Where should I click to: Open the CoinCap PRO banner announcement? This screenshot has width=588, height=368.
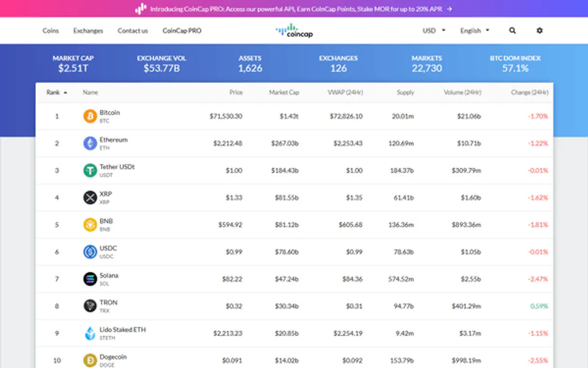[294, 8]
